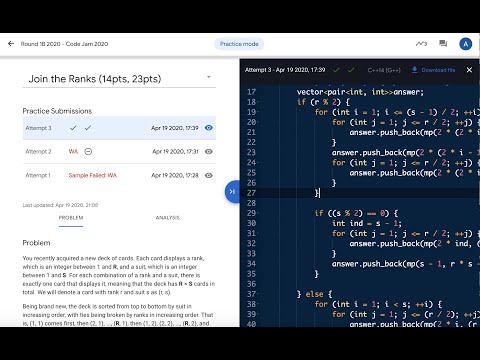Click the first green check in code header
Viewport: 480px width, 360px height.
tap(337, 70)
